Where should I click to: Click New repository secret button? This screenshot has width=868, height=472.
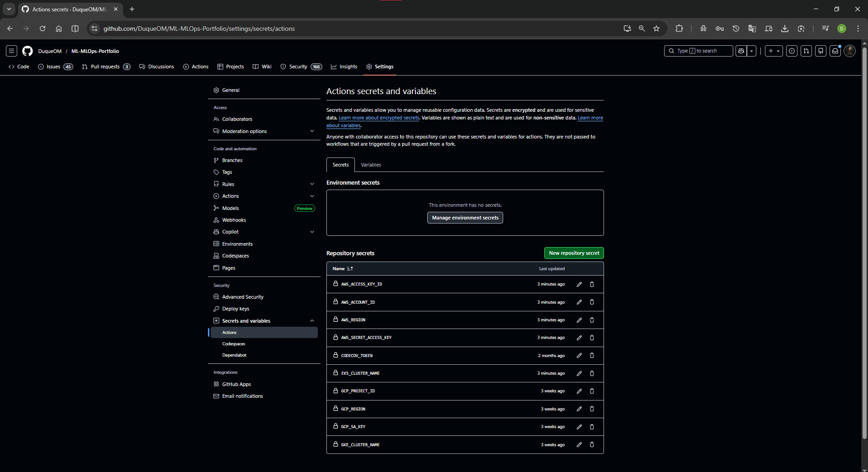[x=574, y=253]
